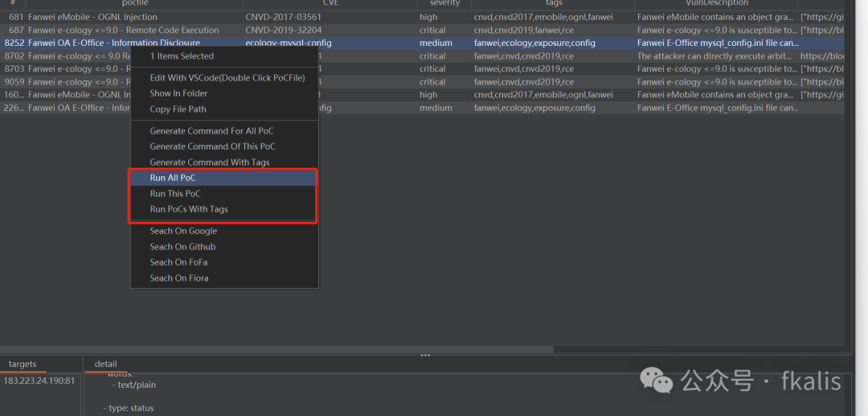The image size is (868, 416).
Task: Click '- type: status' line in detail pane
Action: tap(128, 408)
